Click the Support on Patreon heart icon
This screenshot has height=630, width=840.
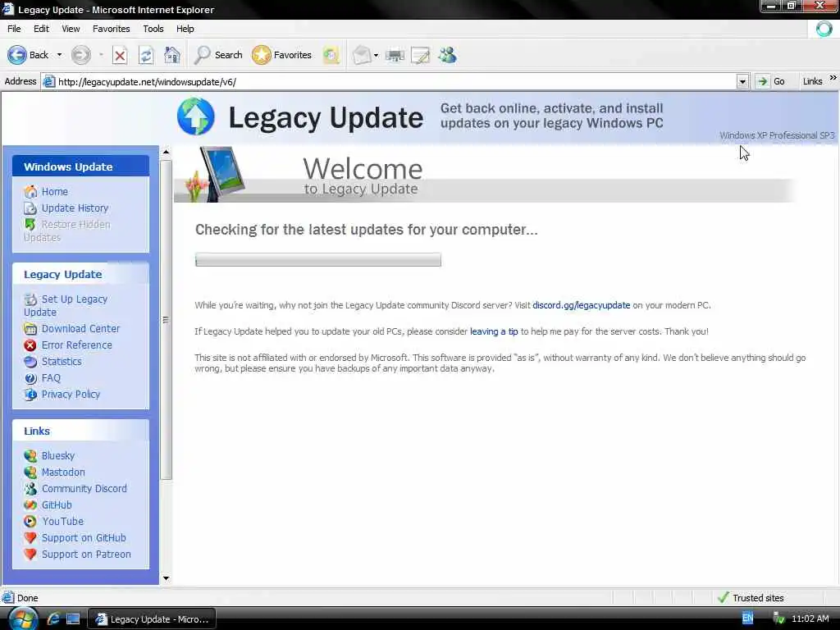(x=30, y=555)
